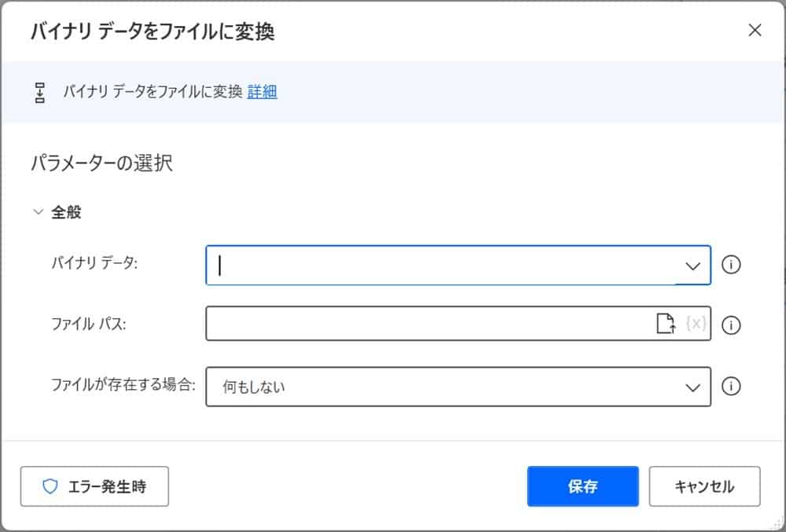Collapse the 全般 section

37,211
